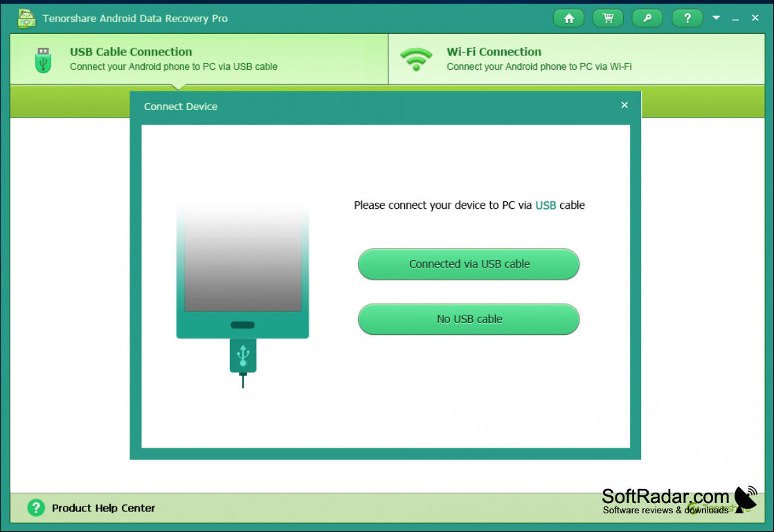
Task: Open the question mark help icon
Action: [687, 18]
